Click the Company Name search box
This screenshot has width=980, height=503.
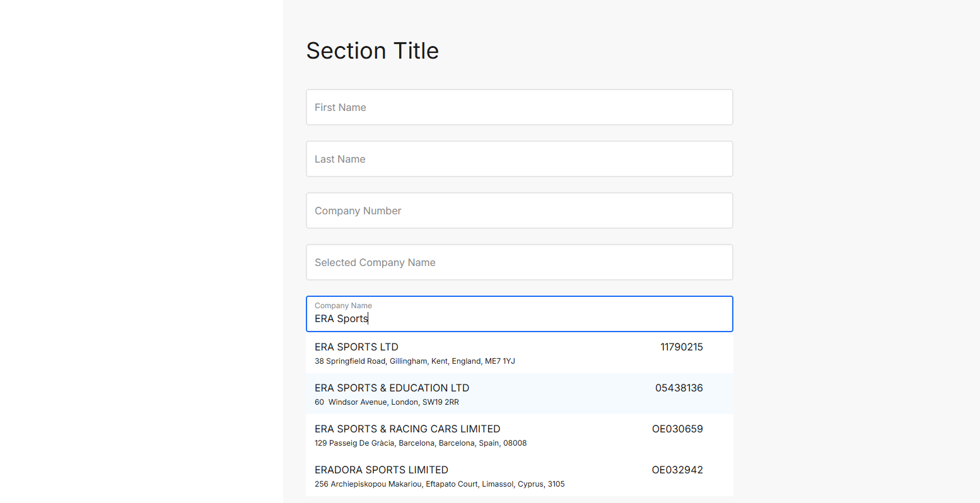519,314
